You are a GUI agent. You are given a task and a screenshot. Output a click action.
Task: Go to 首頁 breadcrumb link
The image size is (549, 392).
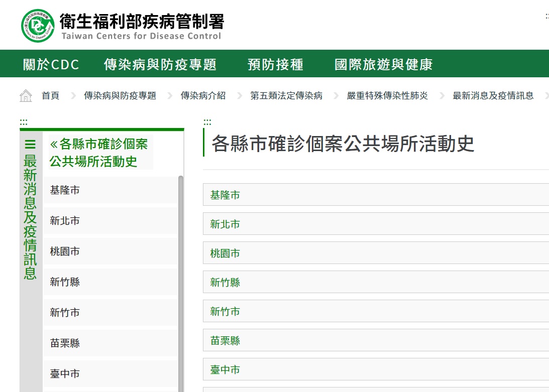(50, 95)
